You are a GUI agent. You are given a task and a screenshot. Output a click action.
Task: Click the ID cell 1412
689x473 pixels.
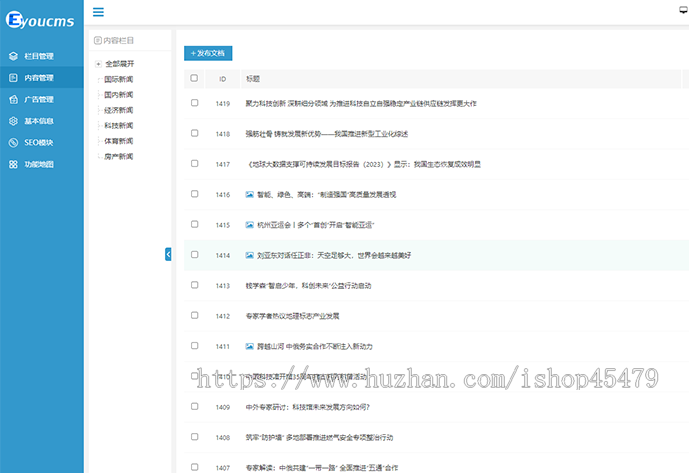(223, 316)
